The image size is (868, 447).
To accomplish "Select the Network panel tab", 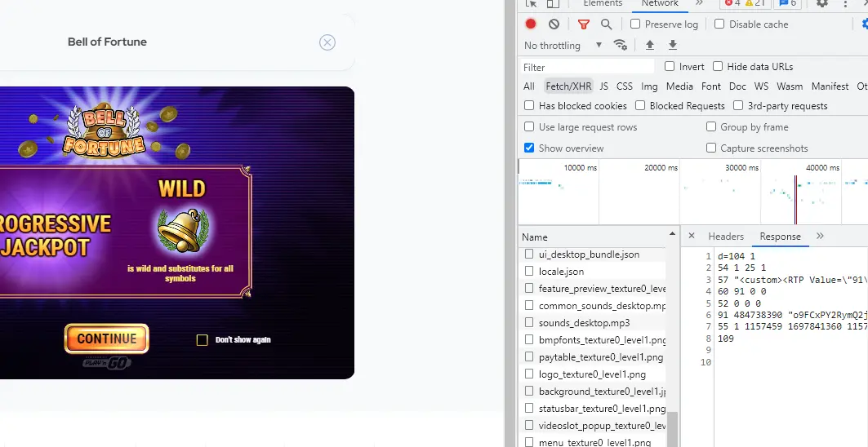I will coord(660,3).
